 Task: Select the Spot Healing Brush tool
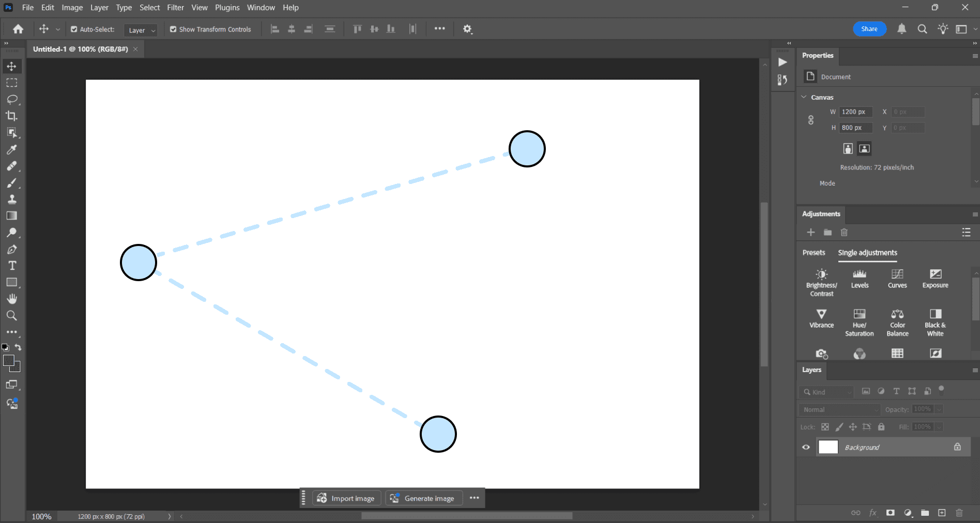(11, 166)
